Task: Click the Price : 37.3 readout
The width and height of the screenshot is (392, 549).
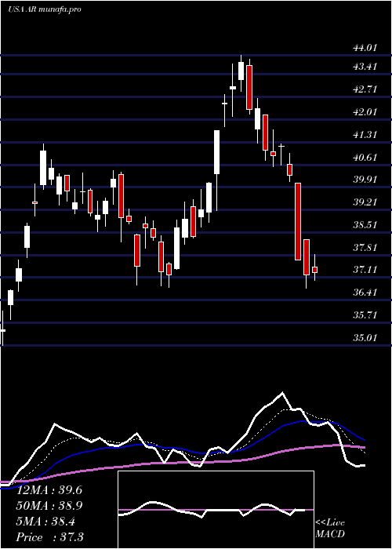Action: point(49,537)
